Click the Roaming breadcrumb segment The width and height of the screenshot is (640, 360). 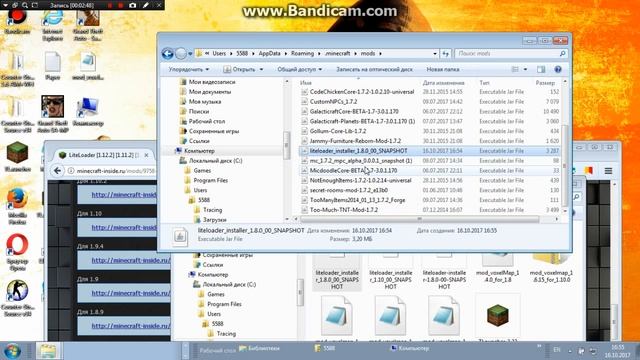[302, 53]
